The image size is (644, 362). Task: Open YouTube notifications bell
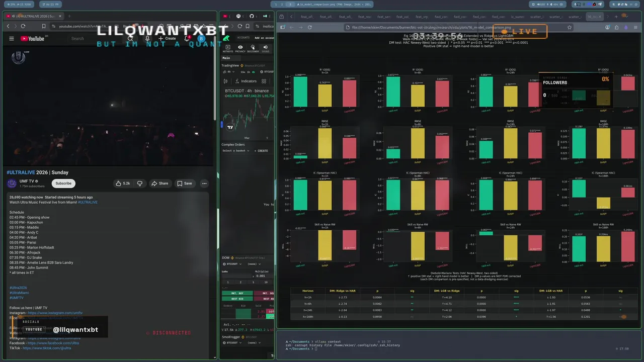tap(188, 39)
